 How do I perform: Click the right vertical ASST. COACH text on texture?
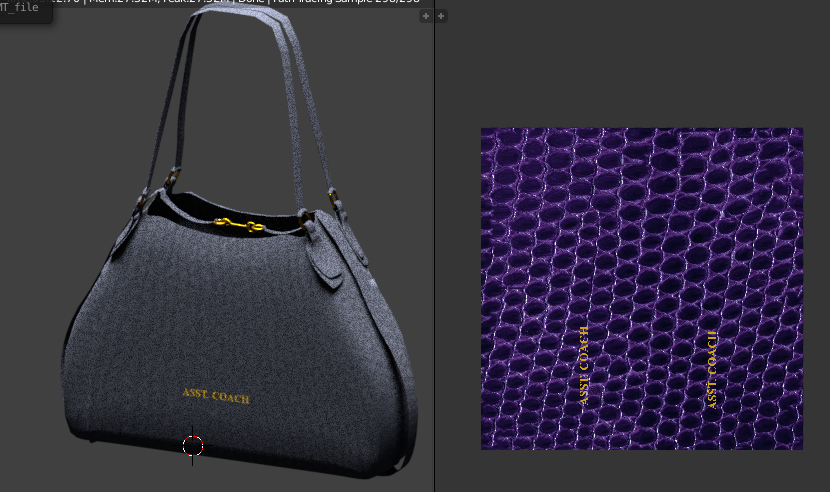(712, 370)
